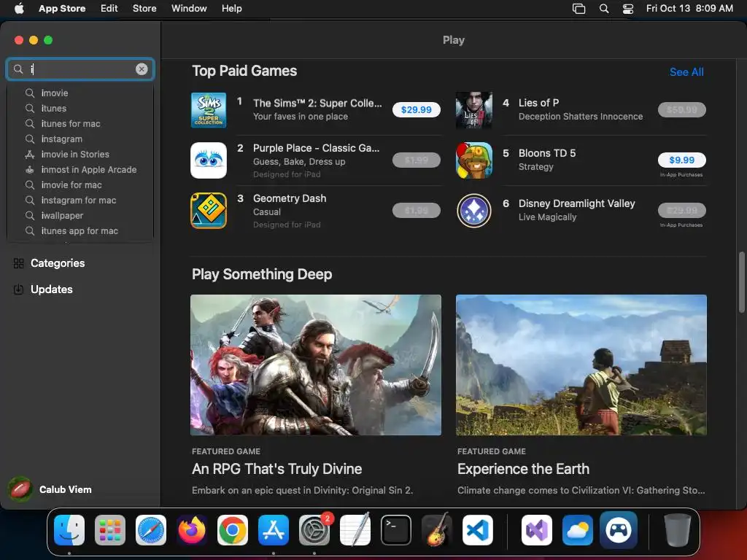Image resolution: width=747 pixels, height=560 pixels.
Task: Click Geometry Dash greyed price button
Action: [x=417, y=211]
